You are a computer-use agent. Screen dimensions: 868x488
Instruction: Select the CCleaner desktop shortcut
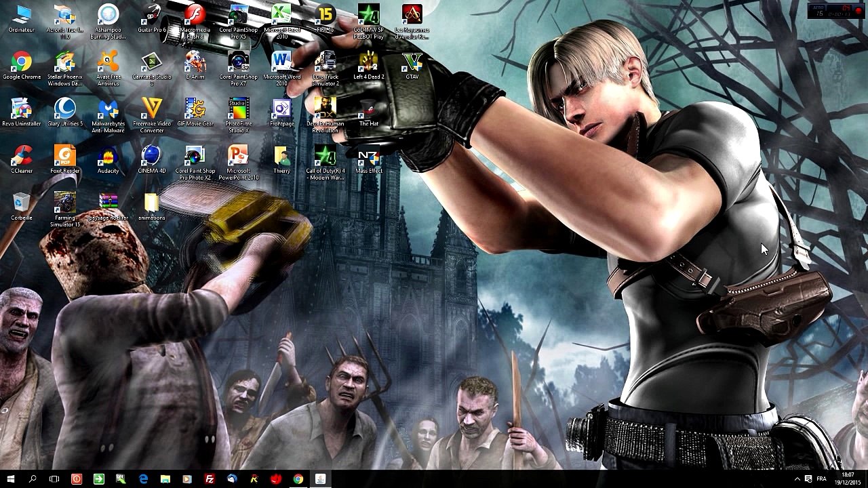22,160
